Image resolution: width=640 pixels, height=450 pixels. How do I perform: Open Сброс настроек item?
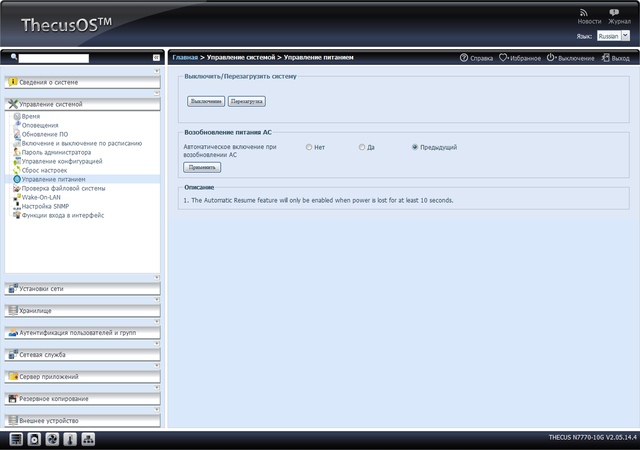[44, 170]
